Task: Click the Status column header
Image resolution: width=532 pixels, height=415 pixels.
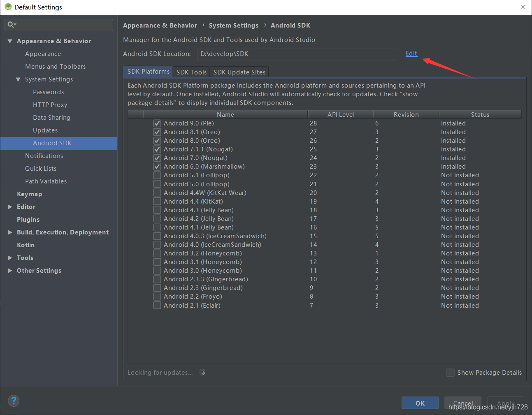Action: [x=480, y=115]
